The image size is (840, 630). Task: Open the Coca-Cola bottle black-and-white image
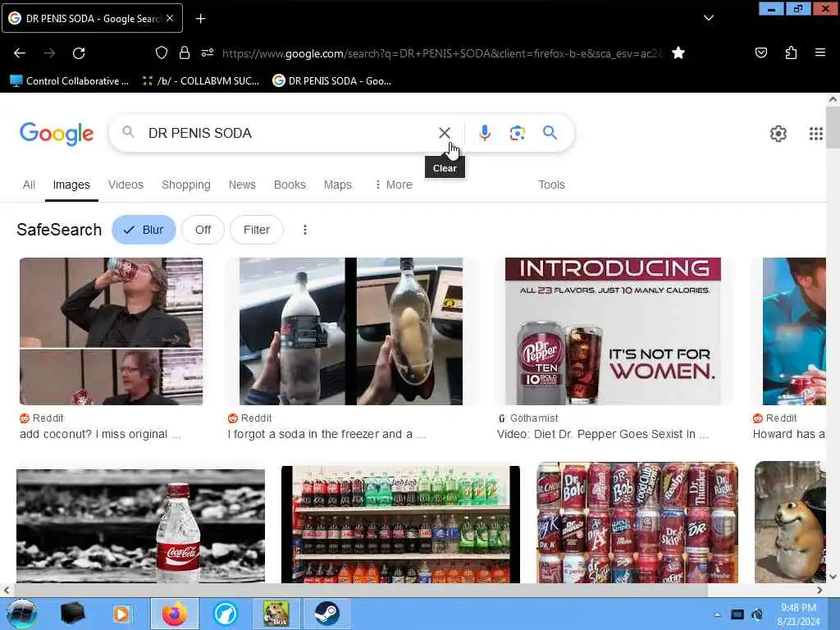(x=140, y=526)
